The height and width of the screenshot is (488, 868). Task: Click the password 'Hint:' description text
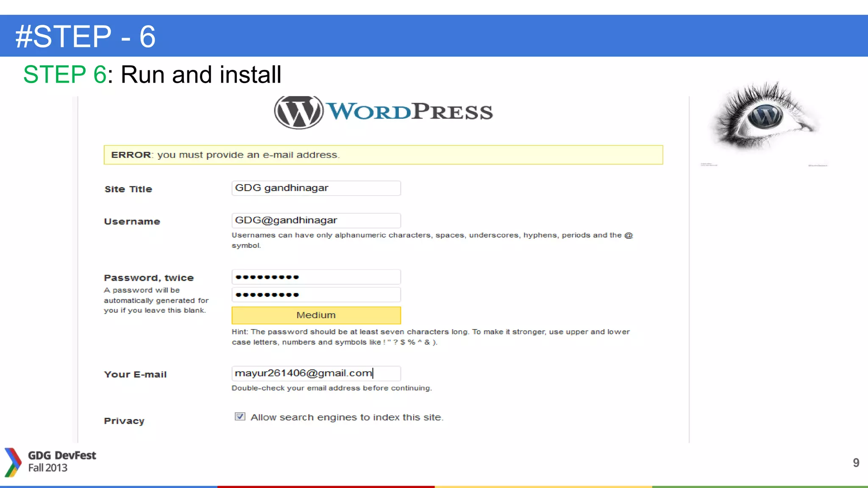coord(431,337)
